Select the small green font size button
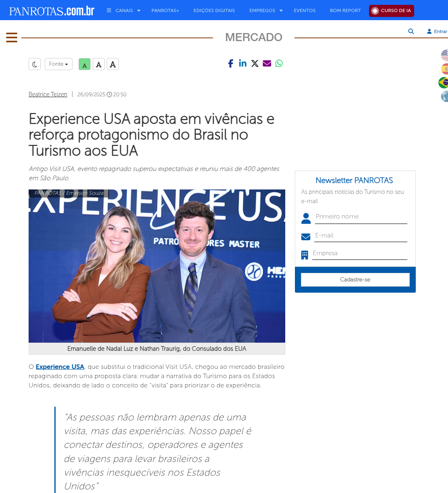448x493 pixels. 85,64
